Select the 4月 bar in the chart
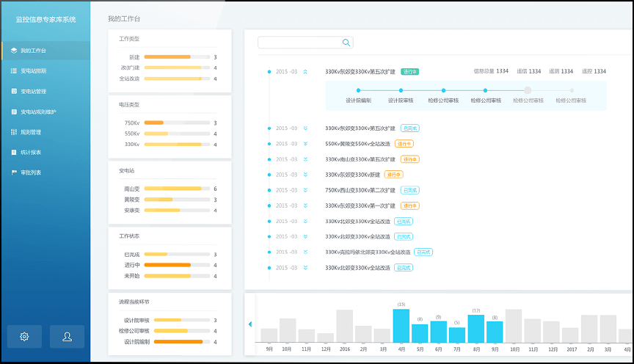The width and height of the screenshot is (634, 364). click(401, 326)
